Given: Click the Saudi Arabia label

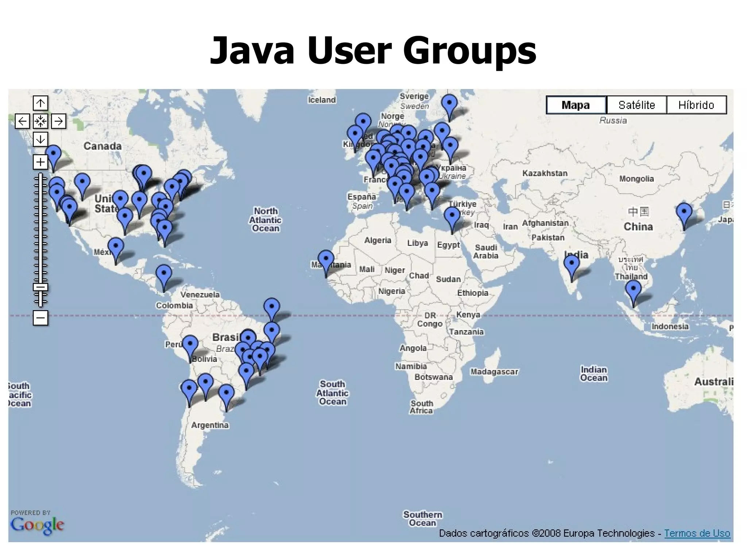Looking at the screenshot, I should point(486,252).
